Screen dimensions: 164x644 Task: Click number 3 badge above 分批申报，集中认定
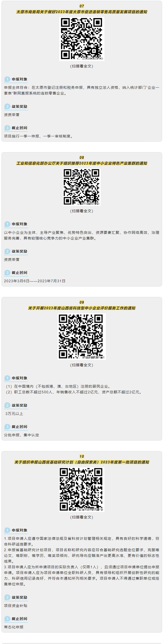[x=7, y=427]
